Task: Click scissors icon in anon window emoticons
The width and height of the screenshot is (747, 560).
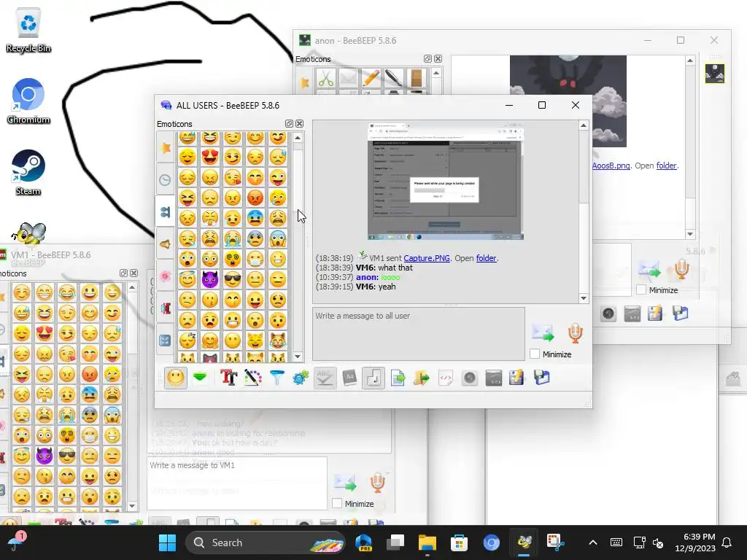Action: [326, 78]
